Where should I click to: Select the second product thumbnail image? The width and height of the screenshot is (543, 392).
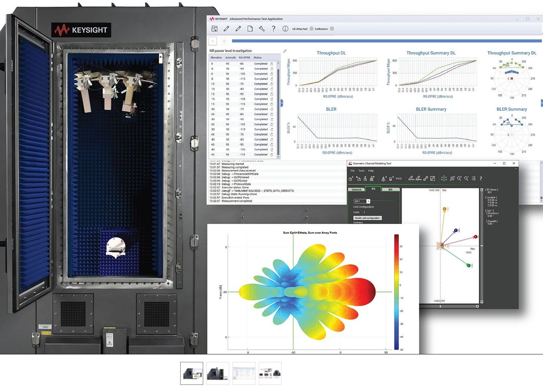point(218,373)
